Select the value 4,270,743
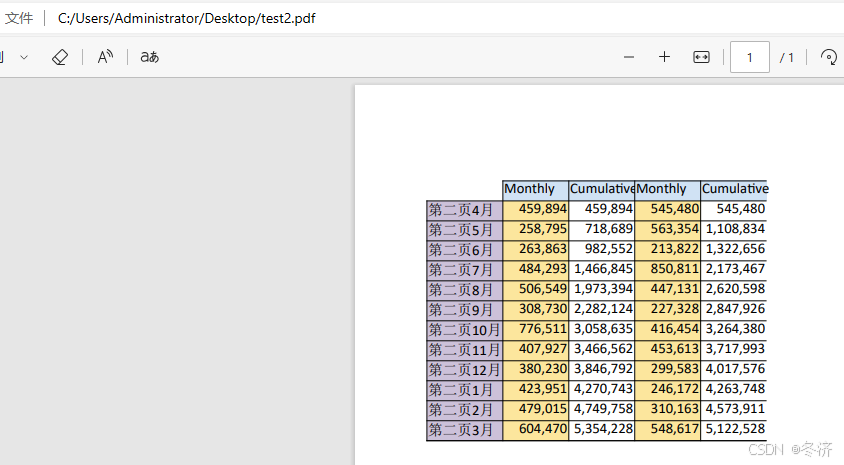 603,388
